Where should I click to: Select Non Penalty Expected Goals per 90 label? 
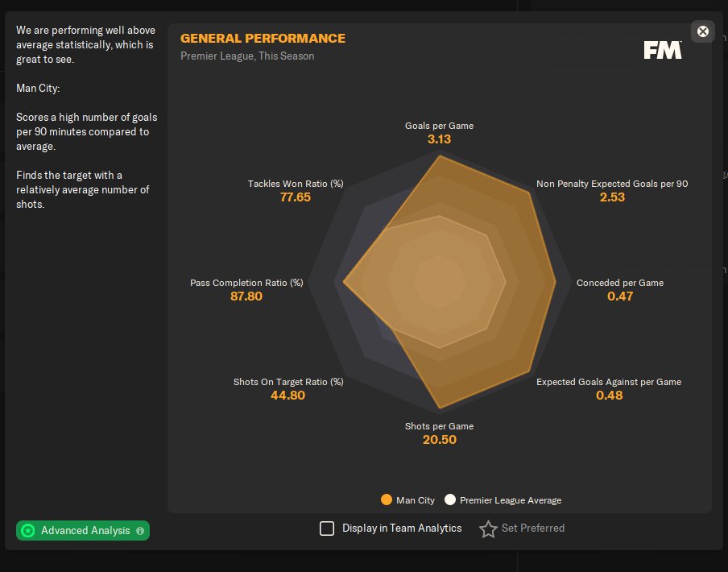612,184
